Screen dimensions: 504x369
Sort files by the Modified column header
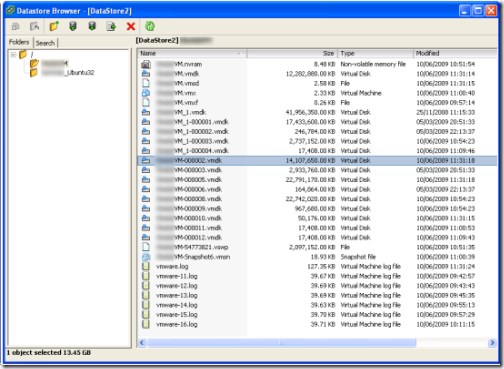point(455,53)
